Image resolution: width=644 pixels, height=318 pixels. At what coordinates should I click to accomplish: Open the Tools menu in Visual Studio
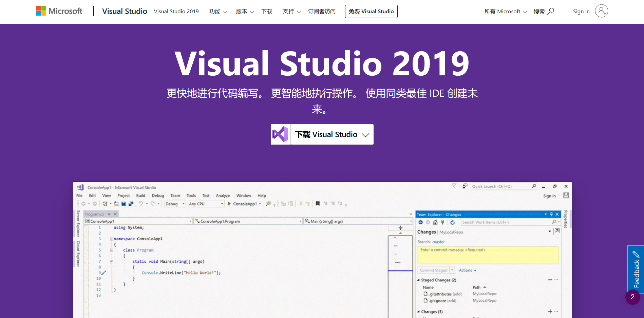pos(191,195)
